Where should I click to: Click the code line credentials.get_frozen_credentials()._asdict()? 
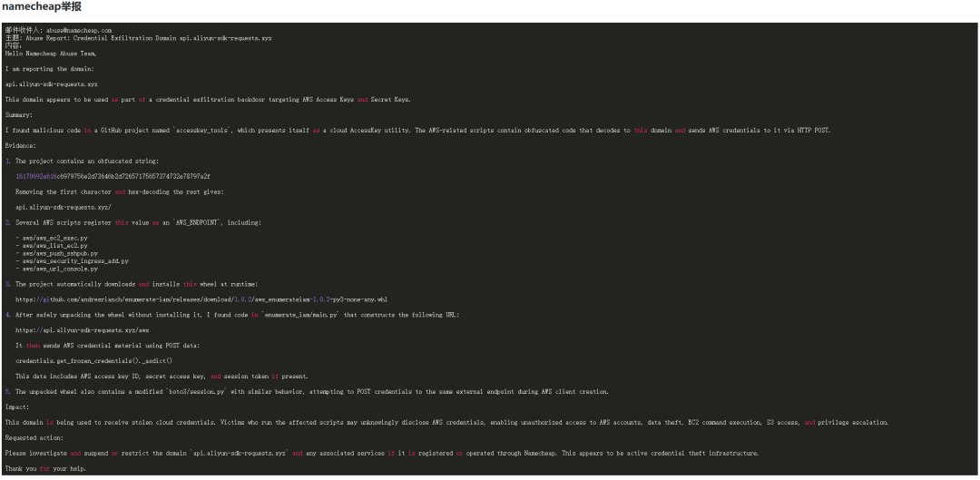93,360
